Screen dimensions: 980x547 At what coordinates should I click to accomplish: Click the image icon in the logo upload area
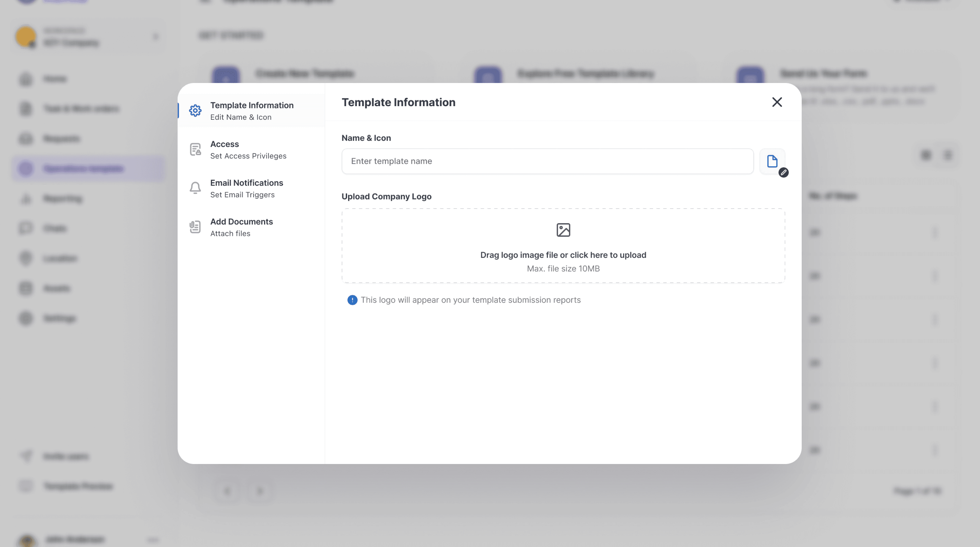click(x=563, y=230)
